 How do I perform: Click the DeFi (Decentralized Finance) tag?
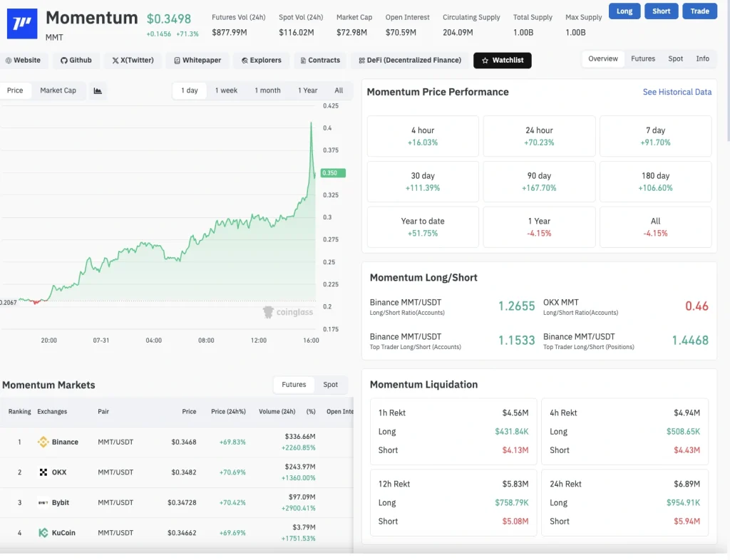[410, 61]
